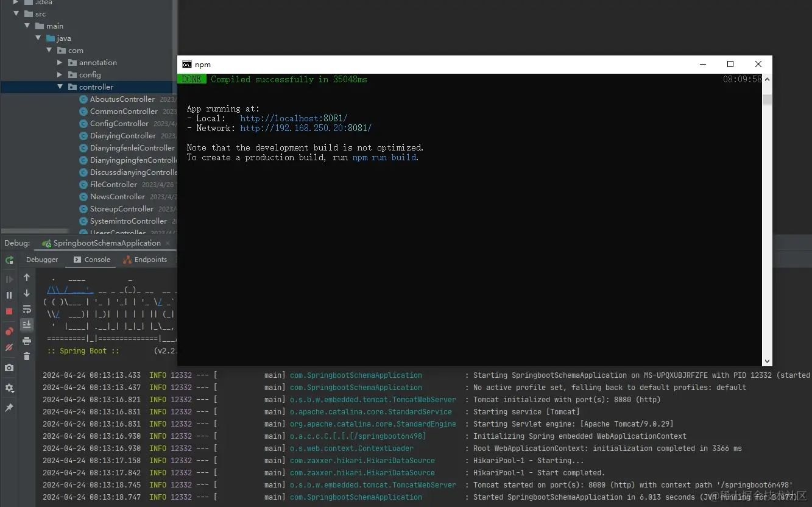Select StoreupController in project tree
Screen dimensions: 812x507
[122, 209]
